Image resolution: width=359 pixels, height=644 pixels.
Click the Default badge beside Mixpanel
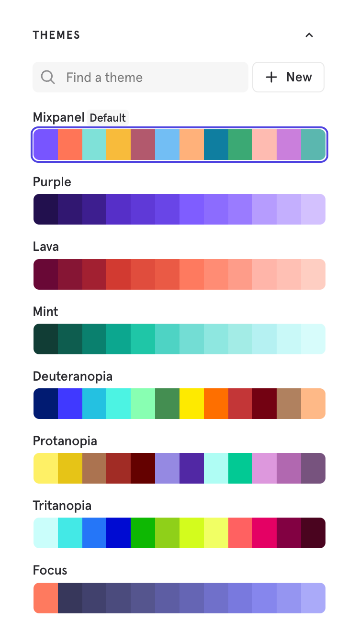click(x=108, y=118)
